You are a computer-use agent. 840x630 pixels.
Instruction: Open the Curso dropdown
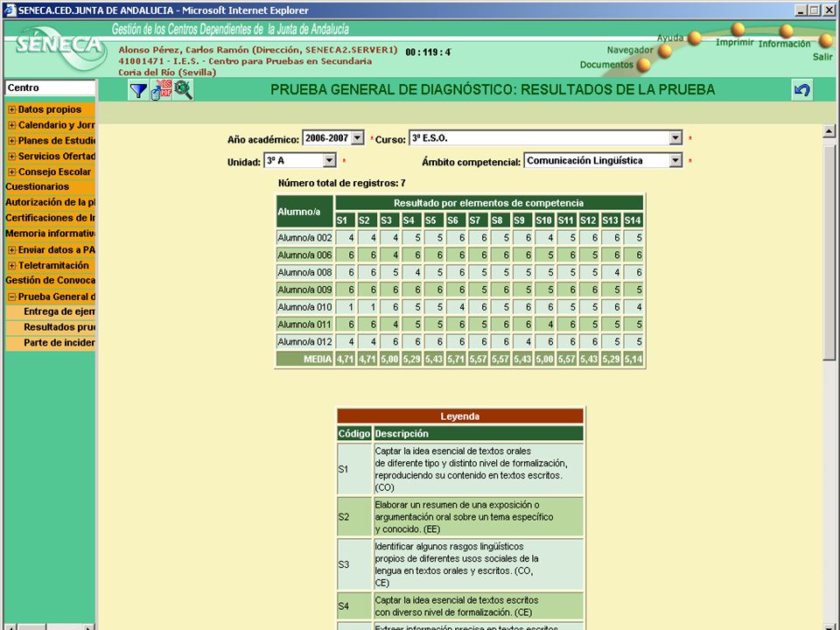coord(675,138)
